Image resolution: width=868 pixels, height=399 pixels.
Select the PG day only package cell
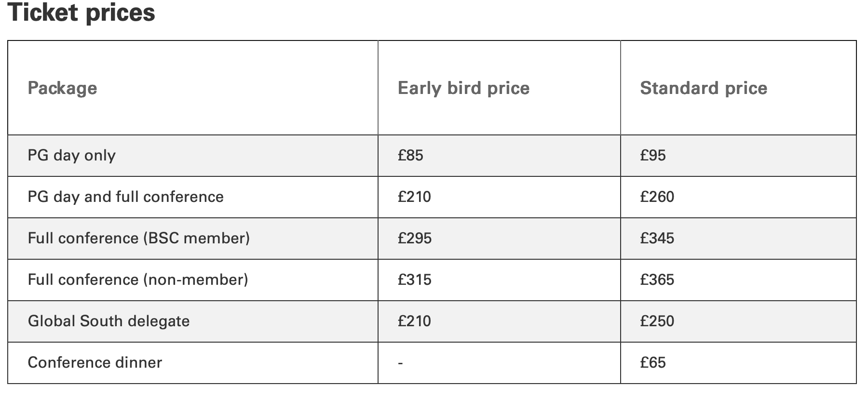(71, 156)
